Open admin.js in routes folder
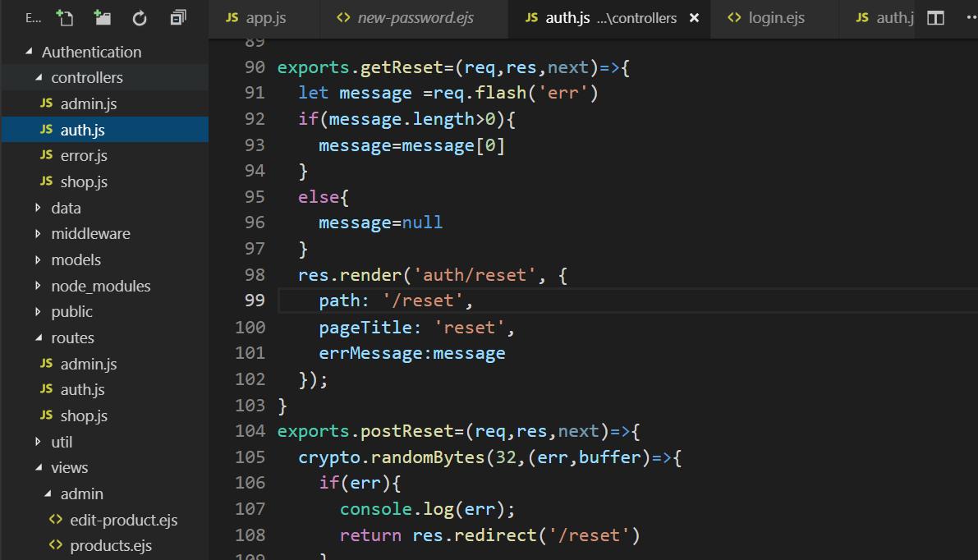Viewport: 978px width, 560px height. point(88,364)
